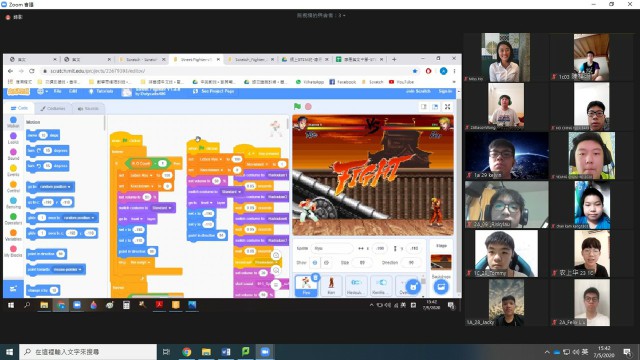The height and width of the screenshot is (360, 640).
Task: Switch the stage to fullscreen mode
Action: pyautogui.click(x=447, y=107)
